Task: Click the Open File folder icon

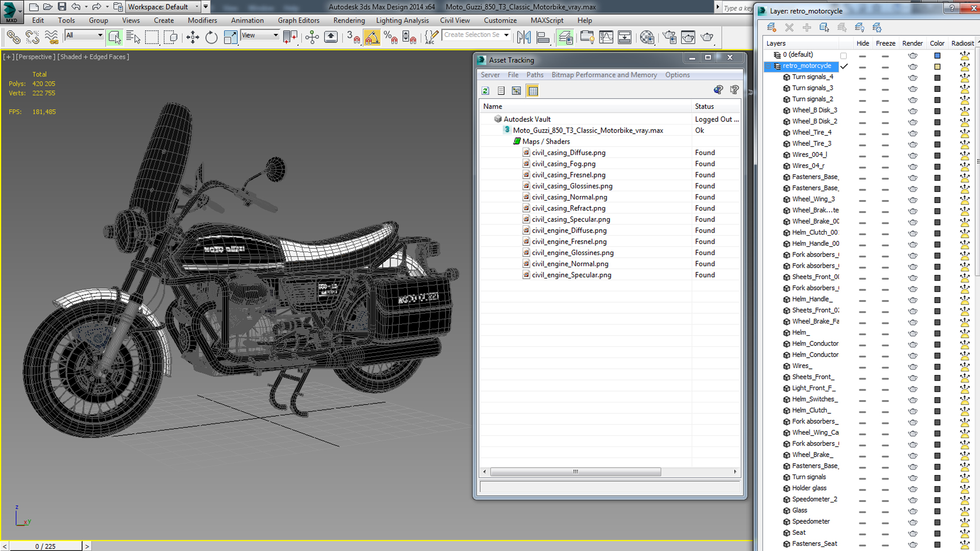Action: click(x=47, y=7)
